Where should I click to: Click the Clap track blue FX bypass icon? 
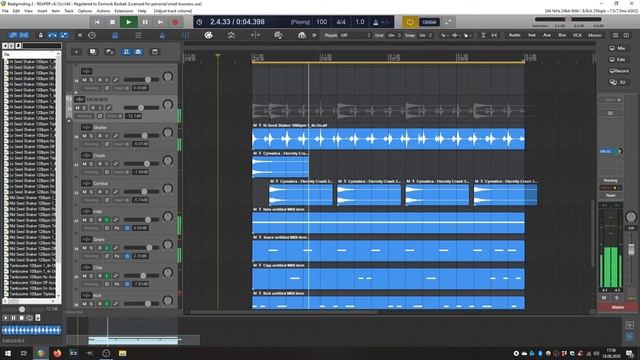click(127, 284)
